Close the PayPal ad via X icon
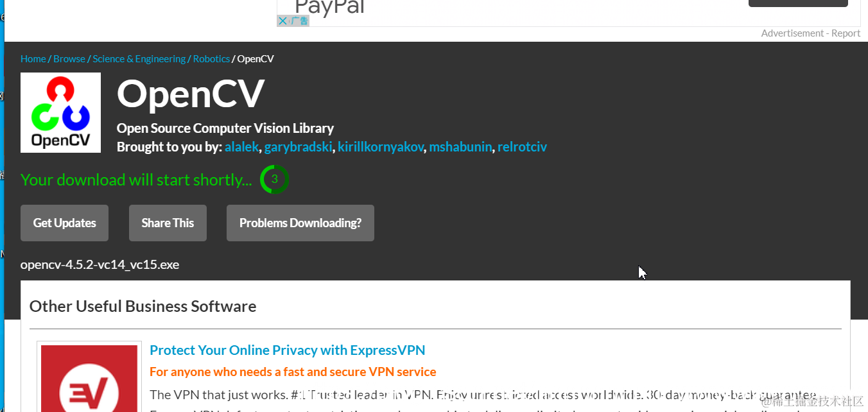 coord(282,21)
